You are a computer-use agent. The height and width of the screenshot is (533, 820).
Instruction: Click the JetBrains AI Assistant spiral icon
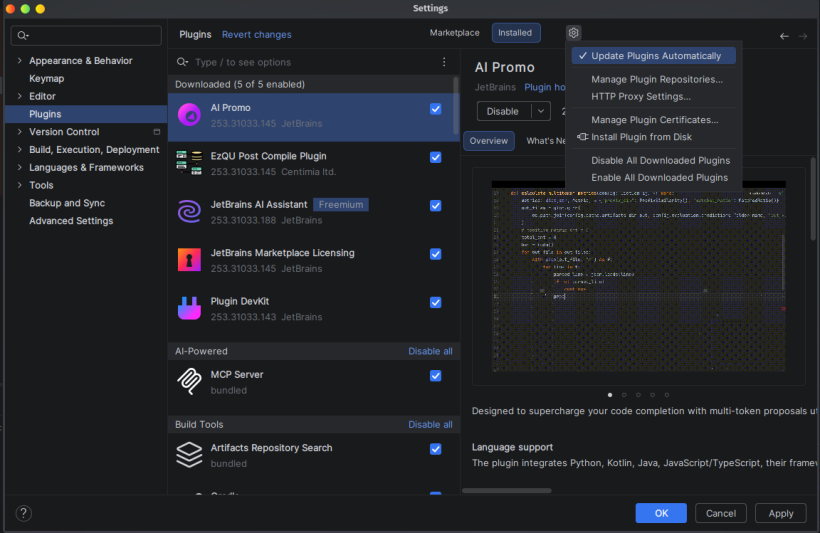[x=189, y=212]
